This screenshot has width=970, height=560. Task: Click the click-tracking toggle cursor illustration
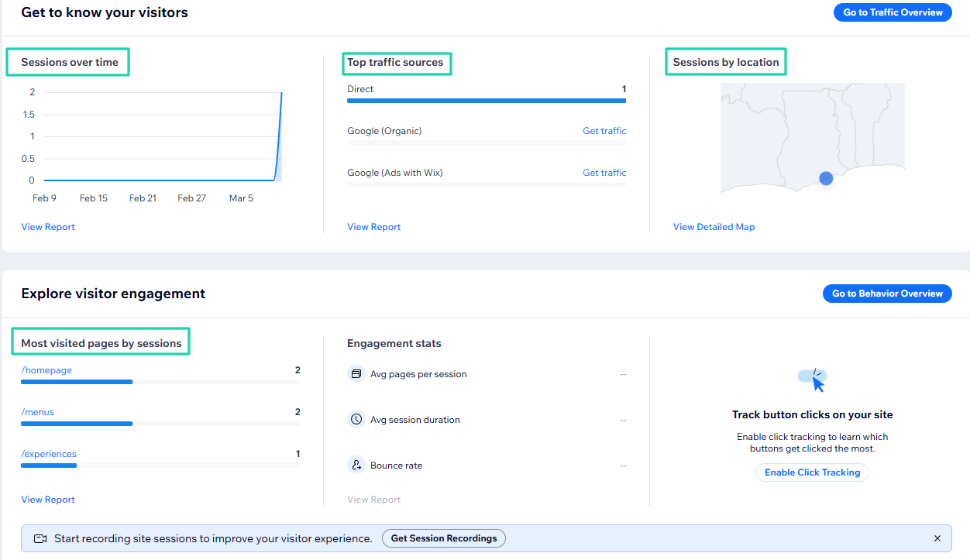[x=813, y=380]
